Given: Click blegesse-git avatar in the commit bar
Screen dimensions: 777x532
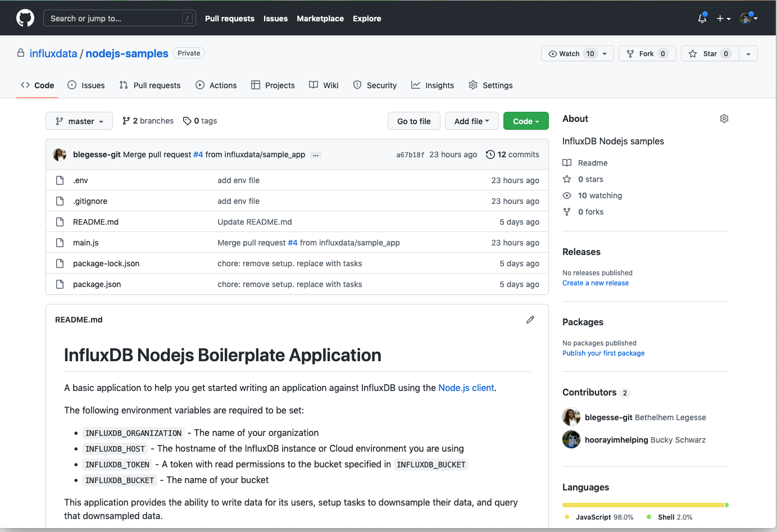Looking at the screenshot, I should 60,154.
